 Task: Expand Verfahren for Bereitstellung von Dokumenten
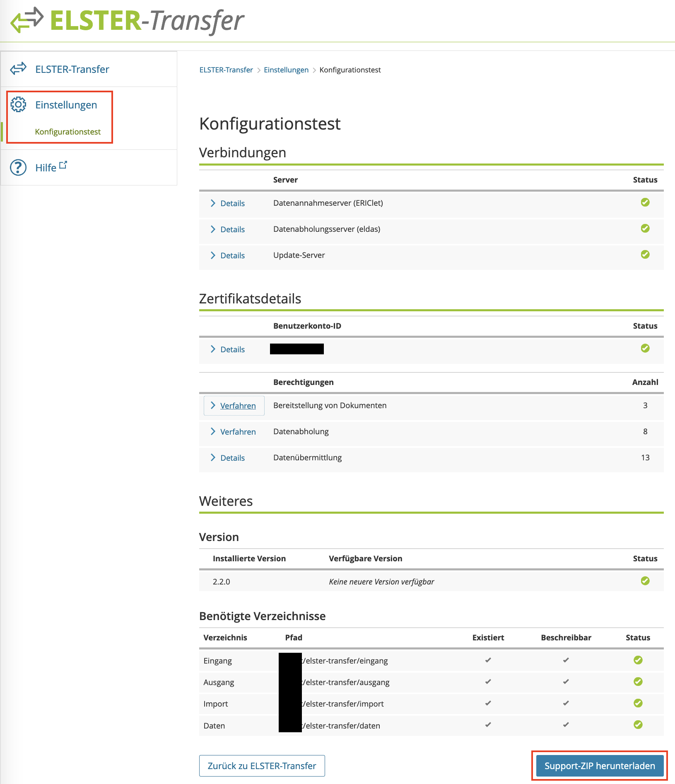(234, 406)
